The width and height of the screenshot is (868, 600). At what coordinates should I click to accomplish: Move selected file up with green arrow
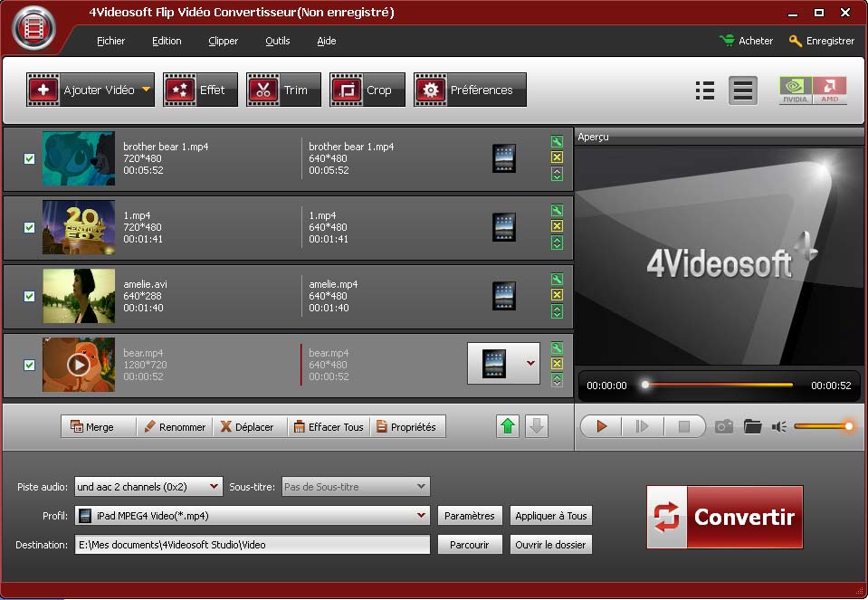click(x=508, y=426)
